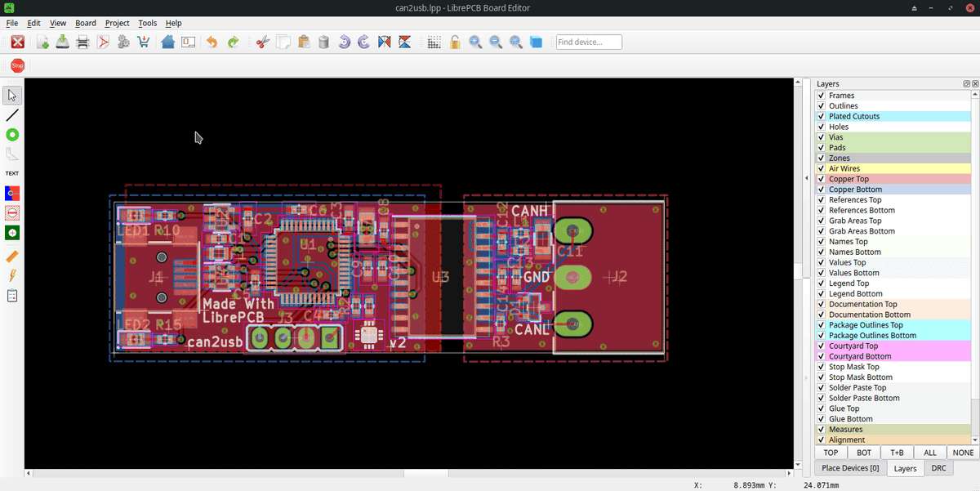The image size is (980, 491).
Task: Show only TOP layers via preset button
Action: [830, 452]
